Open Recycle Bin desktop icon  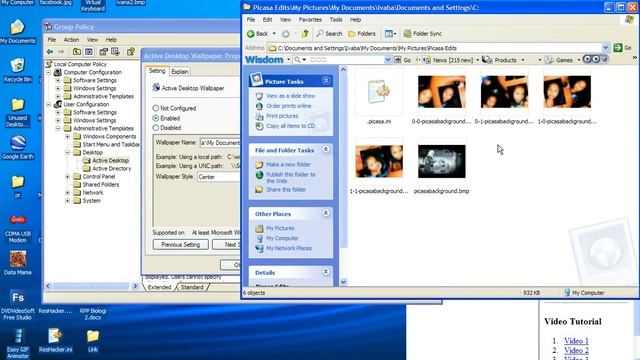(17, 70)
